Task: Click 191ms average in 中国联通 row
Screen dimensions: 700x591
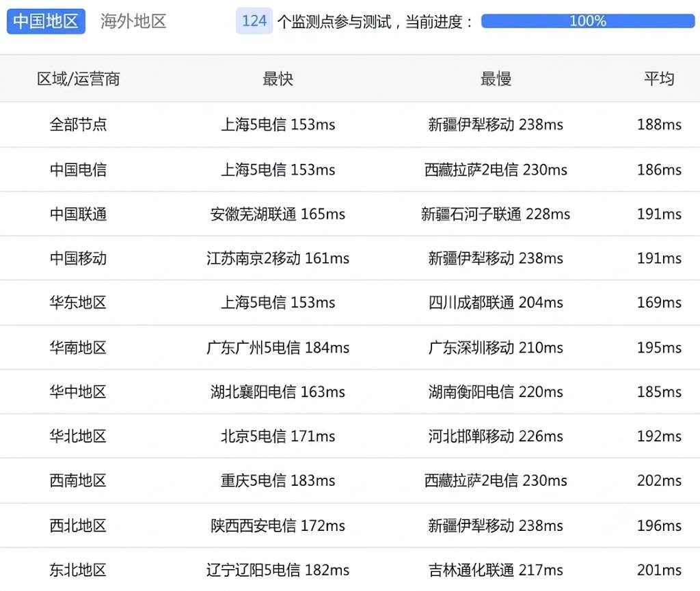Action: pos(659,214)
